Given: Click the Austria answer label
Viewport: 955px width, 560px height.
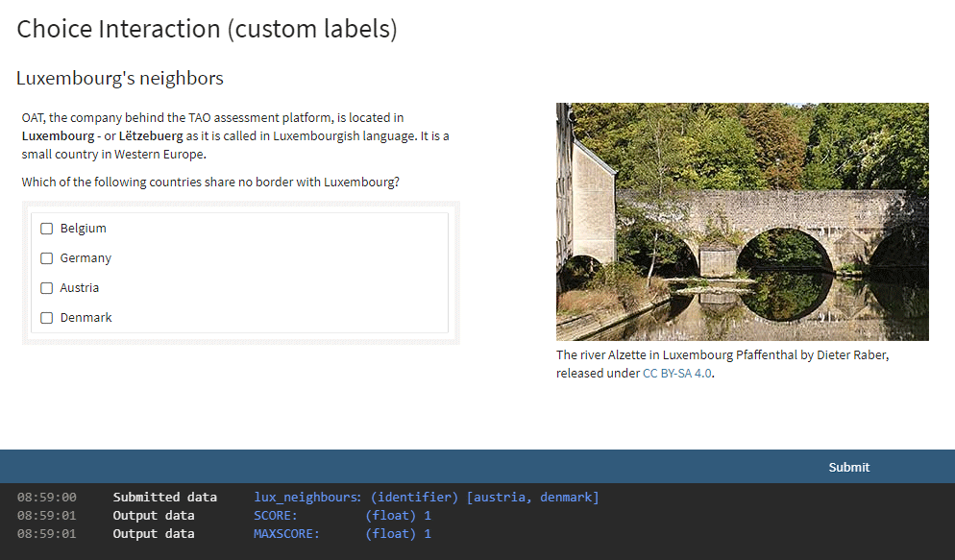Looking at the screenshot, I should [x=80, y=288].
